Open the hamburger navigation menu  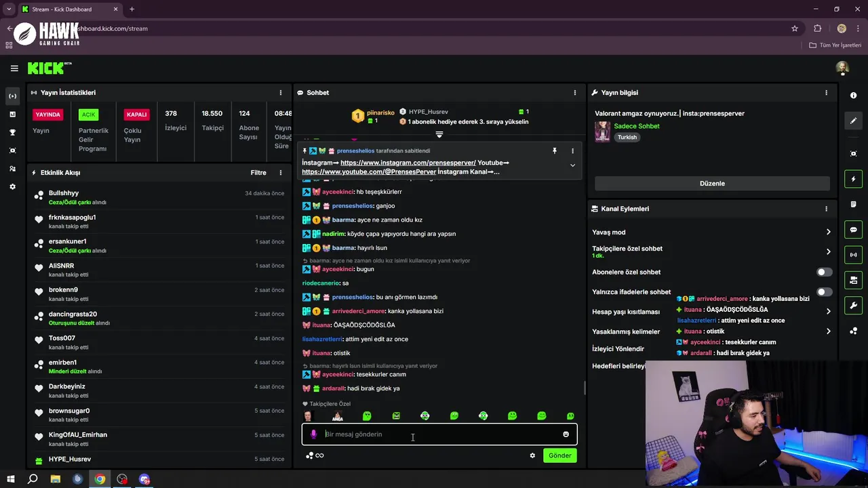tap(14, 68)
